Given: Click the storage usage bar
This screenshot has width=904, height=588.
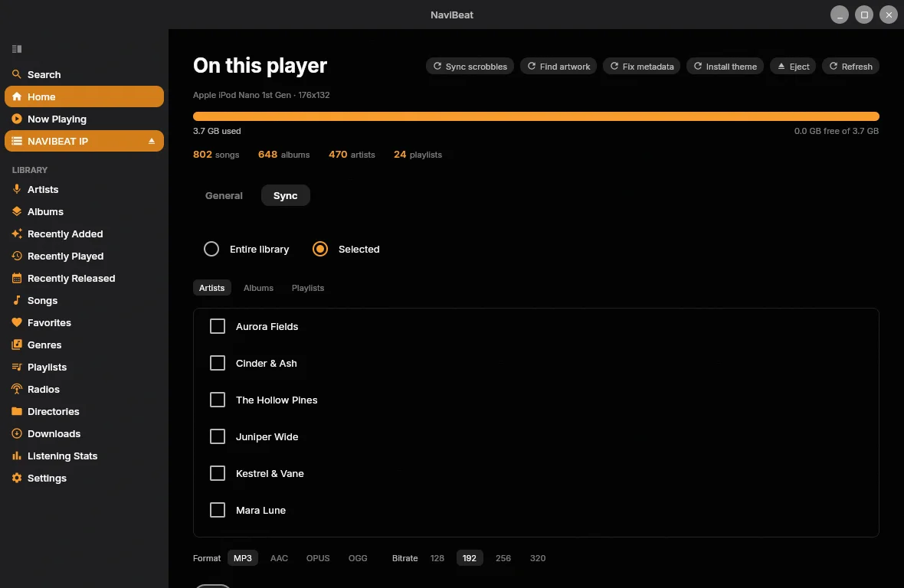Looking at the screenshot, I should [536, 116].
